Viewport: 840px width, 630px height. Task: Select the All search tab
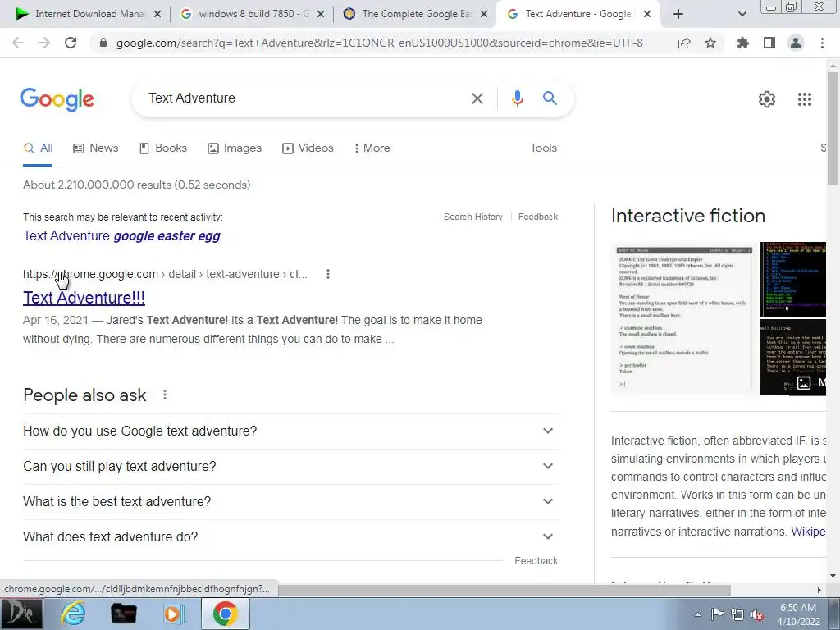[38, 148]
